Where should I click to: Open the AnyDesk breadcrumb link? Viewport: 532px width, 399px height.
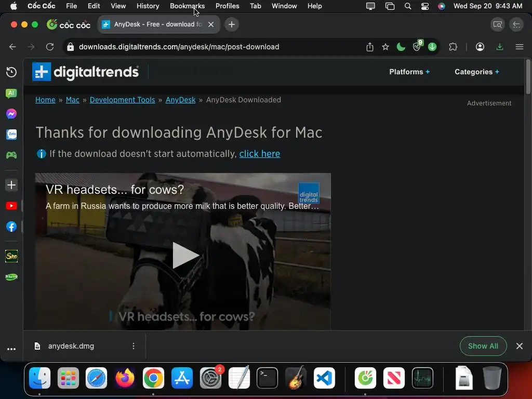[180, 100]
